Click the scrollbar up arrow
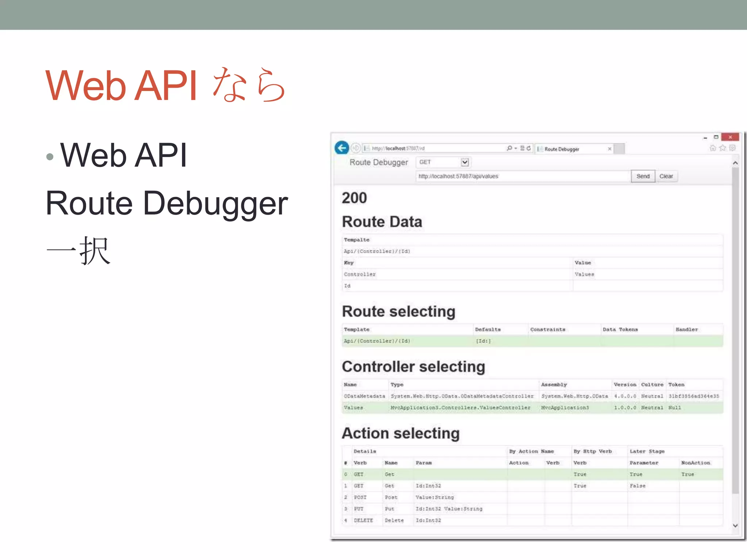The width and height of the screenshot is (747, 560). [735, 163]
